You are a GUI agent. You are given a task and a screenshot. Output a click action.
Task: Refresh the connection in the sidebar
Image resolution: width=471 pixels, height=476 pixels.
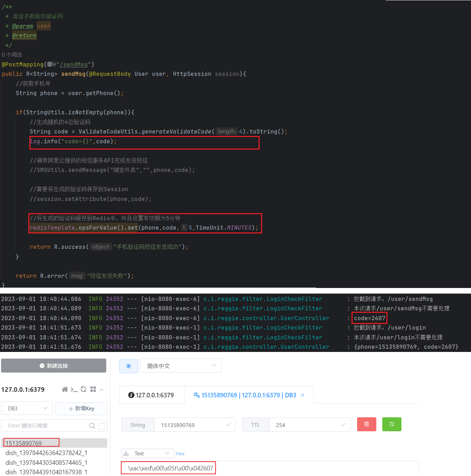coord(84,389)
